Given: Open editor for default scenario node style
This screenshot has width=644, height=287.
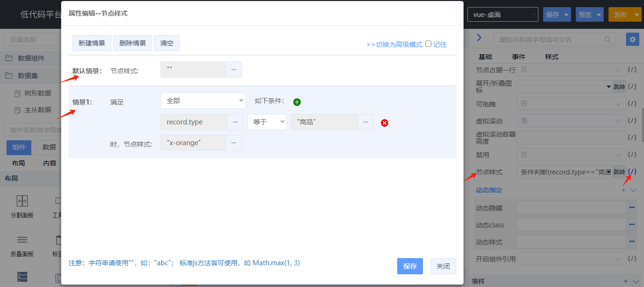Looking at the screenshot, I should pos(233,70).
